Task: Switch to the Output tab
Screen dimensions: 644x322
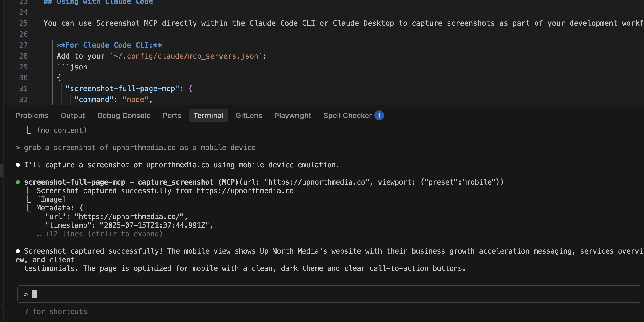Action: [73, 115]
